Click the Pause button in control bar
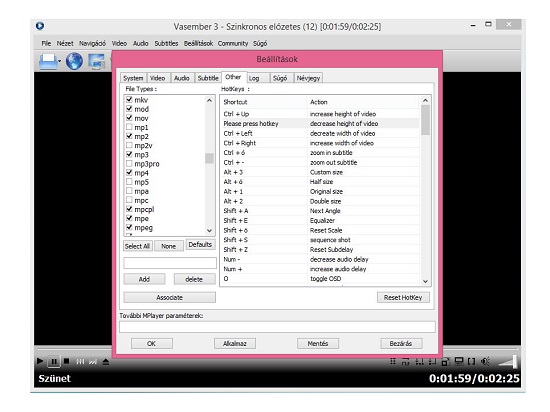The width and height of the screenshot is (550, 412). pos(54,361)
